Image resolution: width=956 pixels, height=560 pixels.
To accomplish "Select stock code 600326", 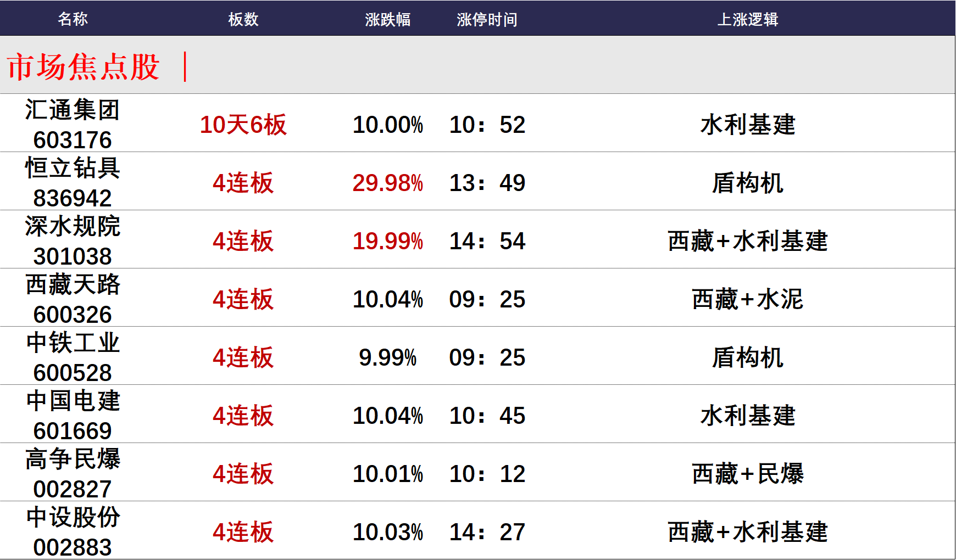I will pos(73,315).
